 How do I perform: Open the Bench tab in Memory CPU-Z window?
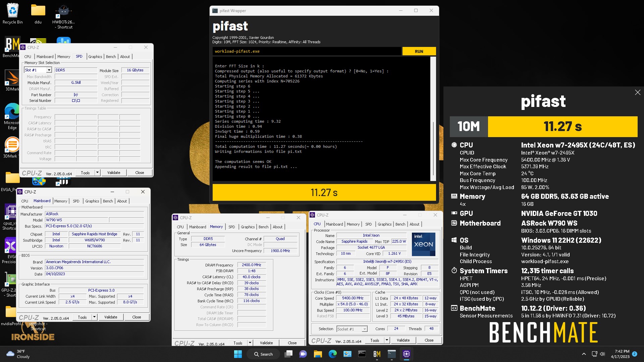pos(264,227)
